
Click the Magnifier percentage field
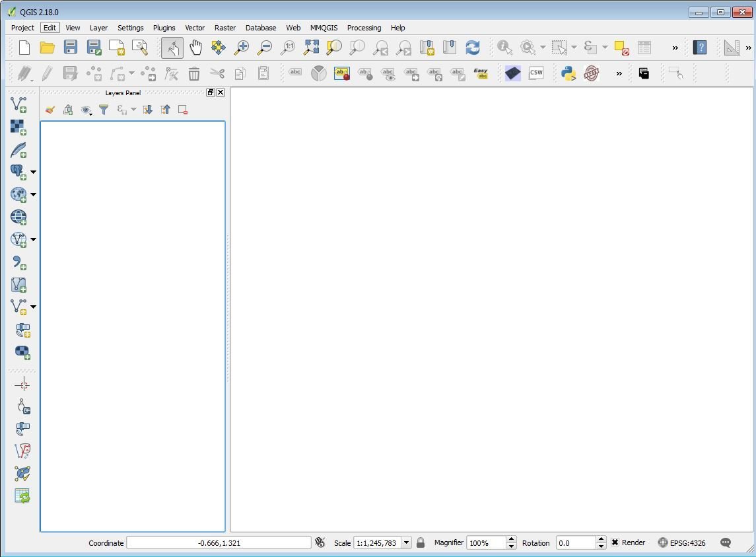coord(487,542)
